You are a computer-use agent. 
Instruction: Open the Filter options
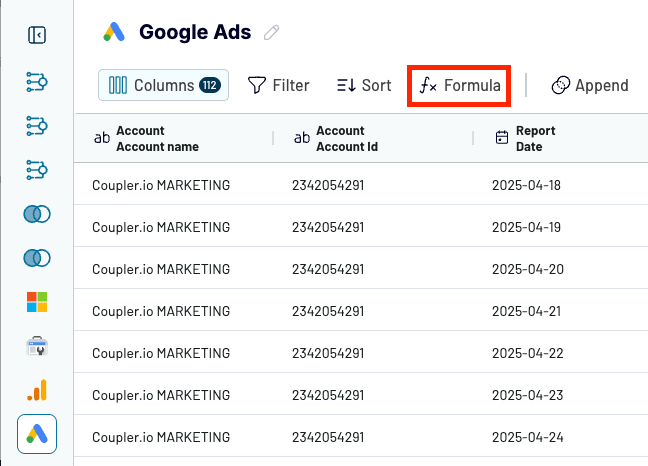click(278, 86)
